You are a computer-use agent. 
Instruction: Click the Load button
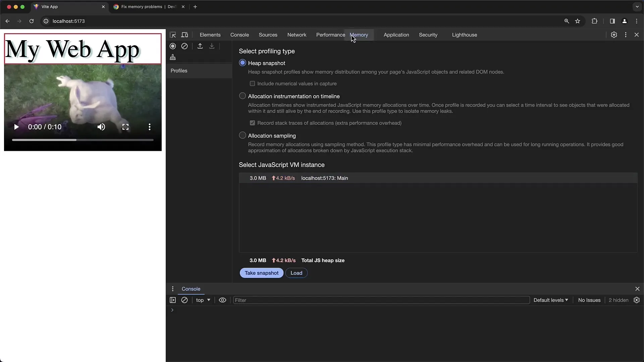pyautogui.click(x=296, y=273)
